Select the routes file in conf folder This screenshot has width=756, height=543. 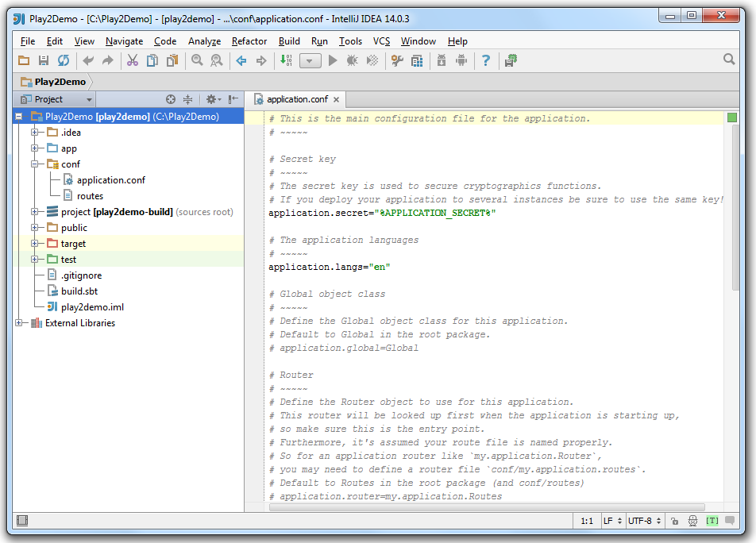[90, 196]
